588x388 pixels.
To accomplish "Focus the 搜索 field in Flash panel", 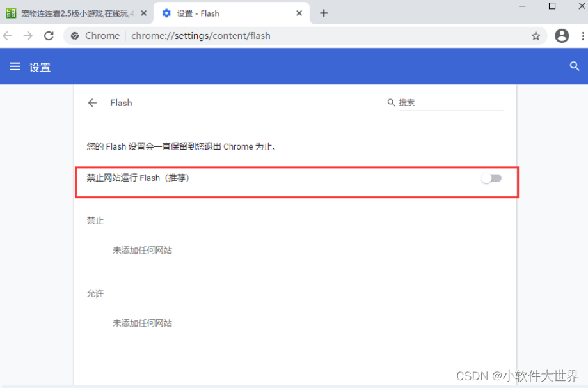I will [x=450, y=103].
